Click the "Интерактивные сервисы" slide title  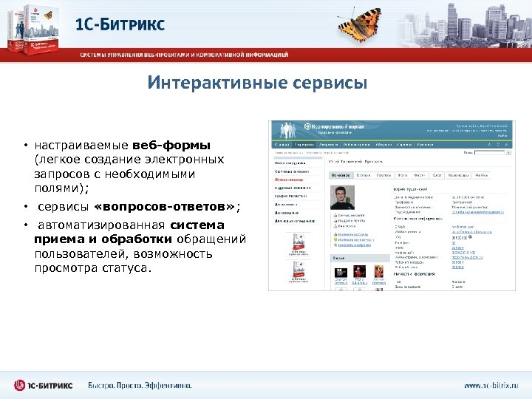point(257,83)
